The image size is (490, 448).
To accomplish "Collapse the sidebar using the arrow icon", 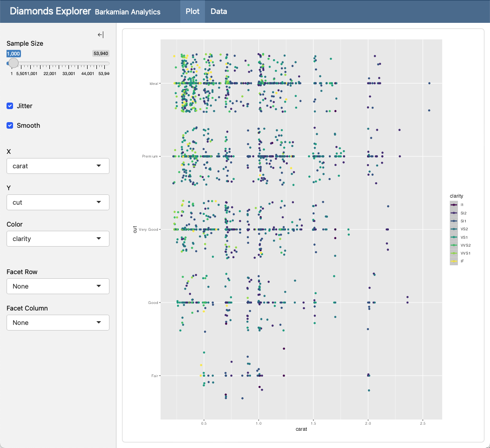I will point(100,34).
